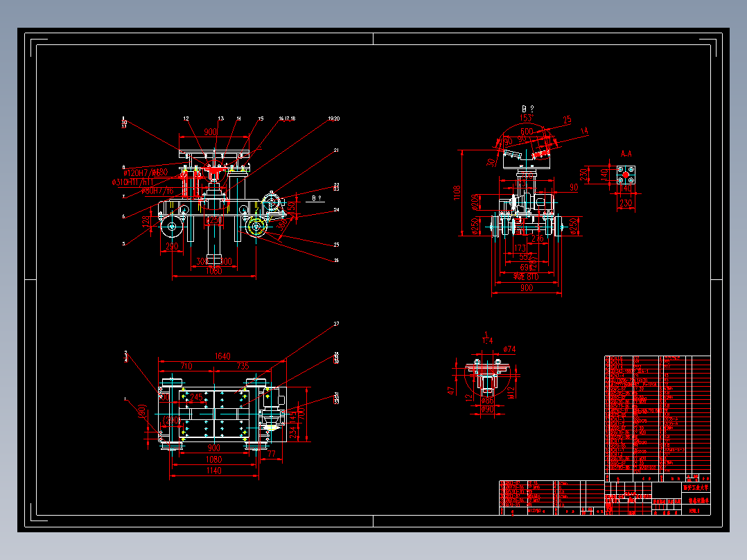Viewport: 747px width, 560px height.
Task: Select part balloon number 13
Action: click(220, 119)
